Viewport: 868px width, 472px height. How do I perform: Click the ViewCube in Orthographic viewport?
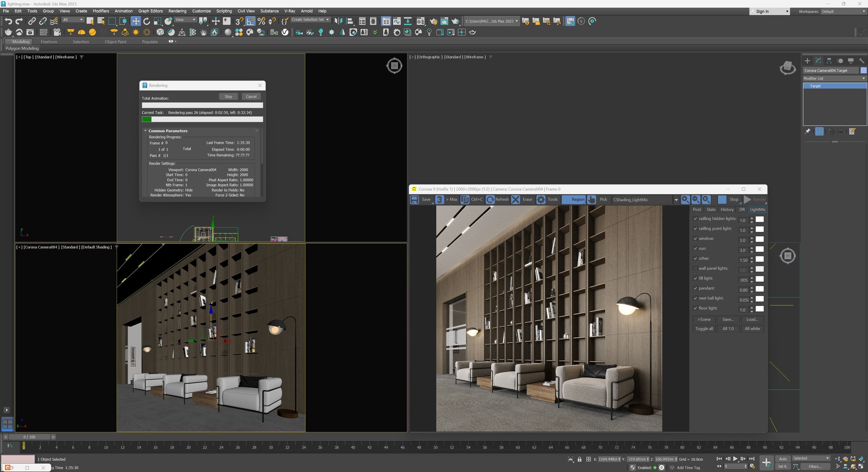click(788, 68)
